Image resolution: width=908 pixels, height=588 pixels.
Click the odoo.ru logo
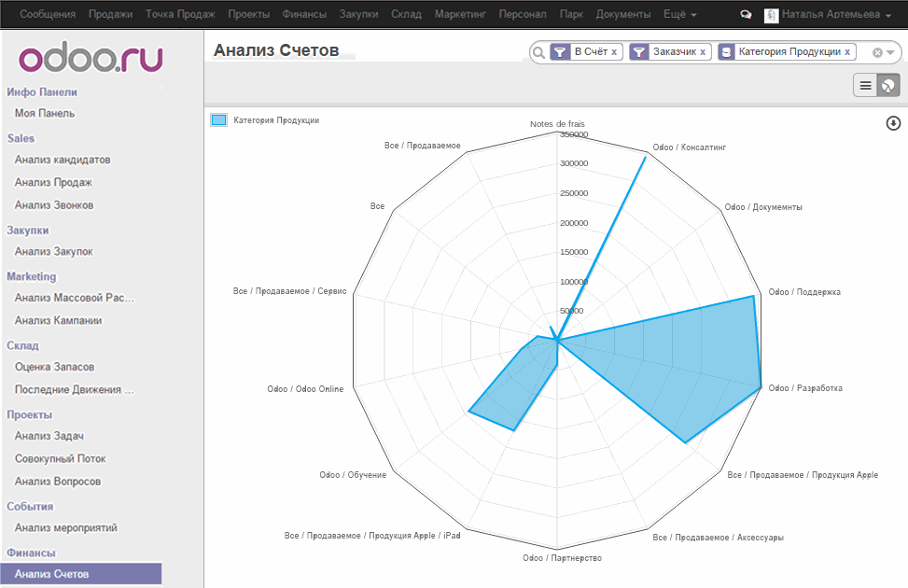tap(91, 57)
